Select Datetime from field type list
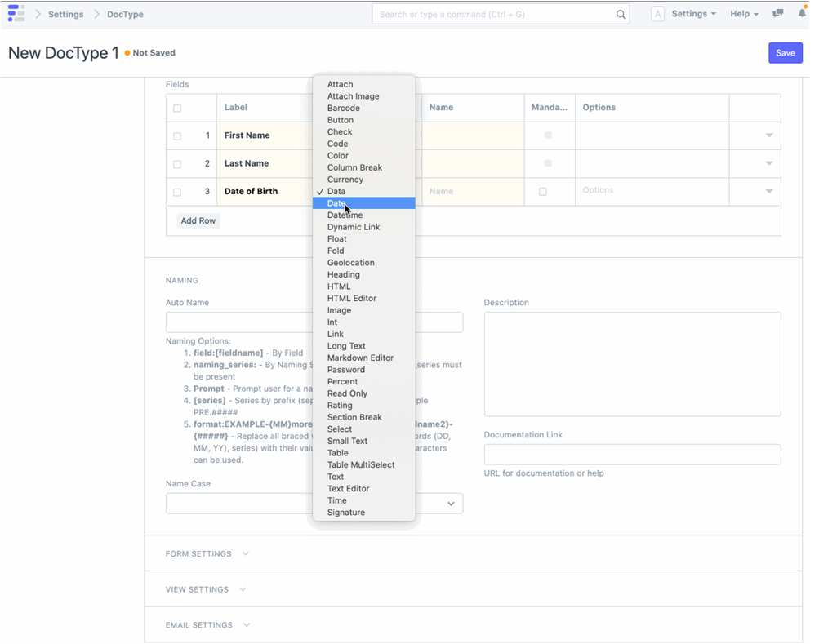This screenshot has height=644, width=828. (x=364, y=215)
